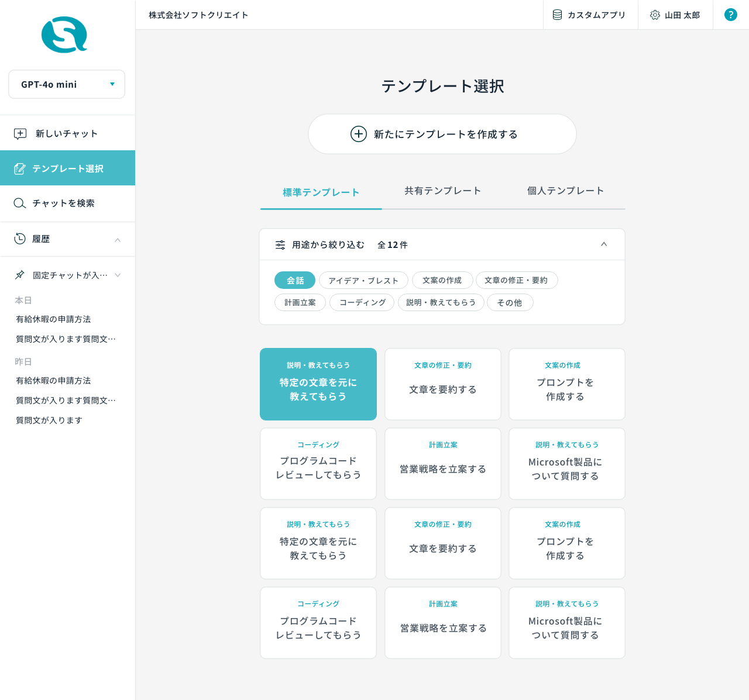The width and height of the screenshot is (749, 700).
Task: Switch to the 共有テンプレート tab
Action: tap(443, 191)
